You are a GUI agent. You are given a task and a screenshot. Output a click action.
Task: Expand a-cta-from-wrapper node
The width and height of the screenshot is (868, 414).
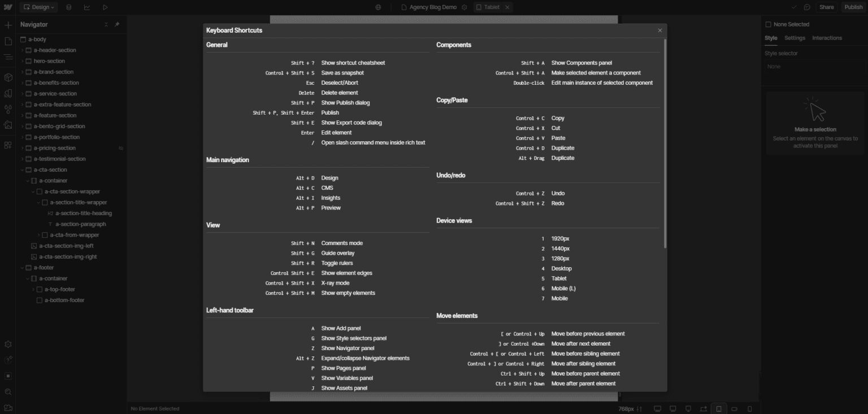click(39, 235)
